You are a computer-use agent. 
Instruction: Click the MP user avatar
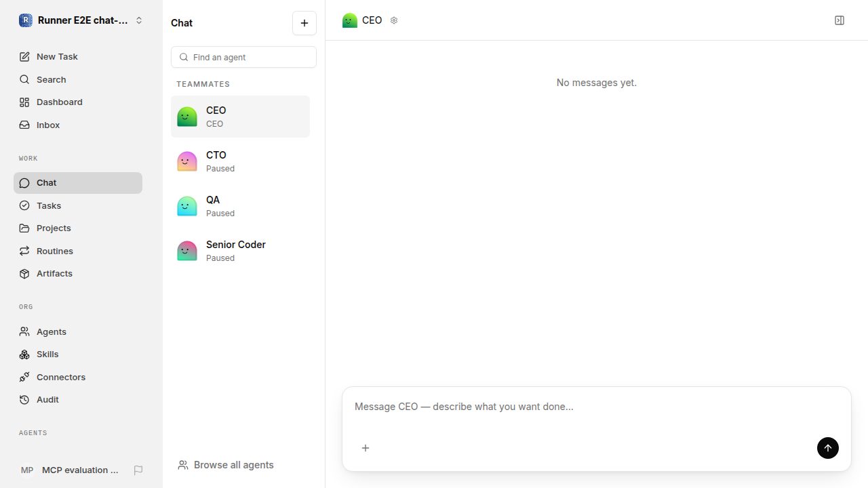coord(27,470)
